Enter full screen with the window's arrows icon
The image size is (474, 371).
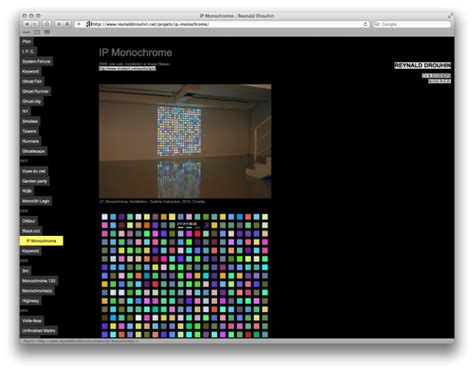(x=450, y=15)
